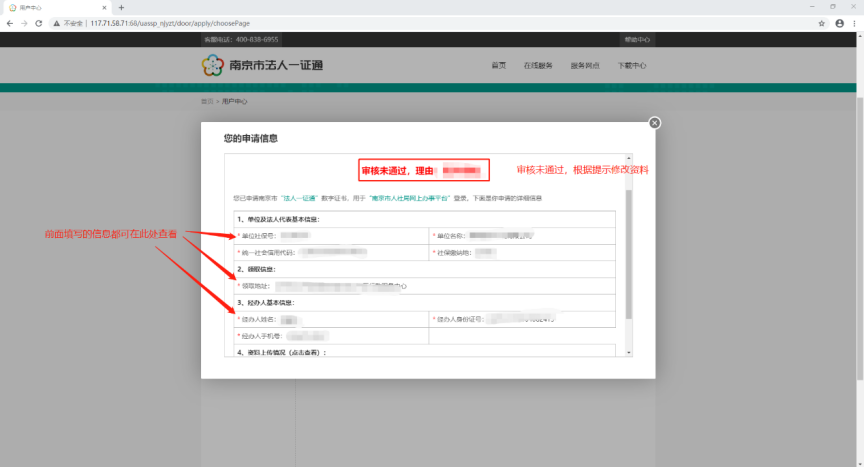Click the browser forward arrow

click(24, 22)
